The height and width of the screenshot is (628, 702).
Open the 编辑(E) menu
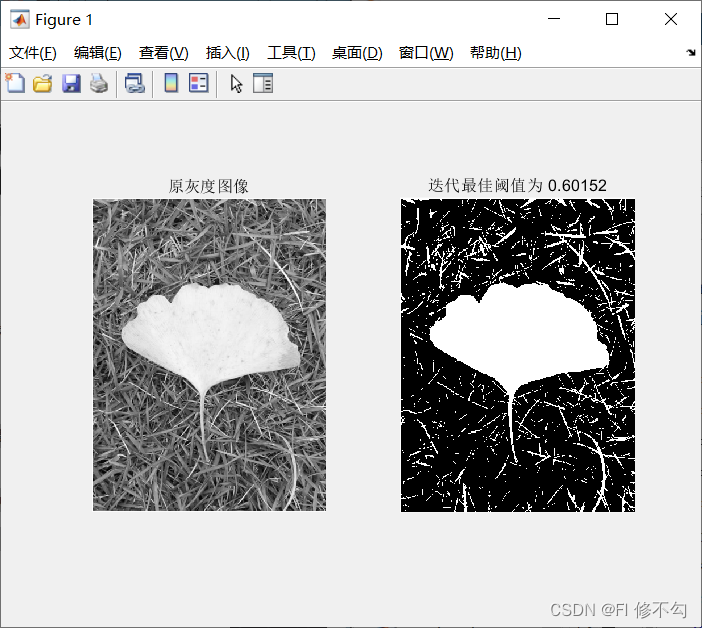coord(98,53)
